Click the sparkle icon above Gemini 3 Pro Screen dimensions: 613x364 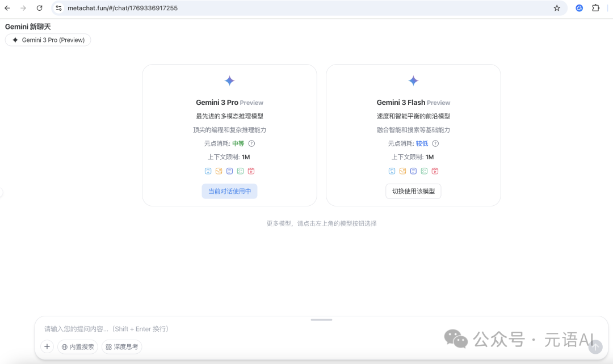point(229,81)
